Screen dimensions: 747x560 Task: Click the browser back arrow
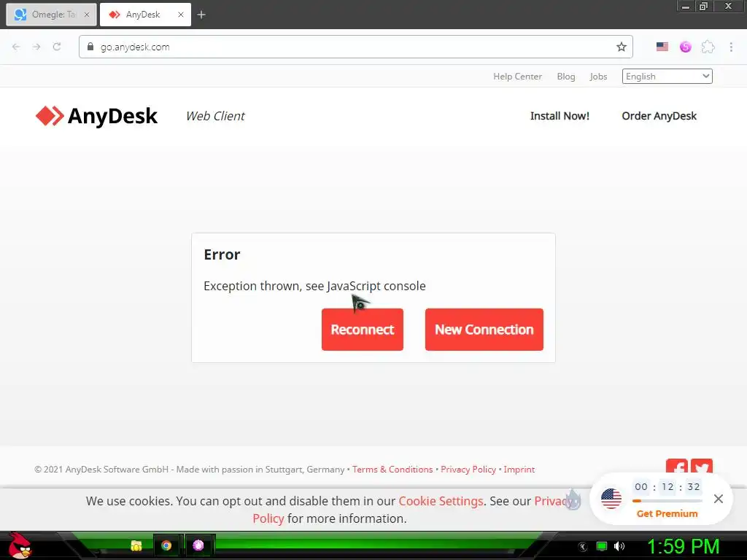point(16,47)
